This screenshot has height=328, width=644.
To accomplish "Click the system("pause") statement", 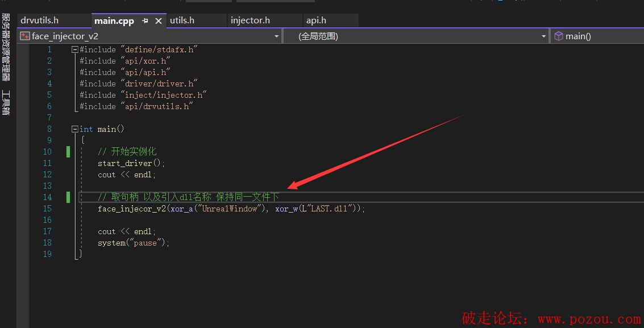I will coord(134,243).
